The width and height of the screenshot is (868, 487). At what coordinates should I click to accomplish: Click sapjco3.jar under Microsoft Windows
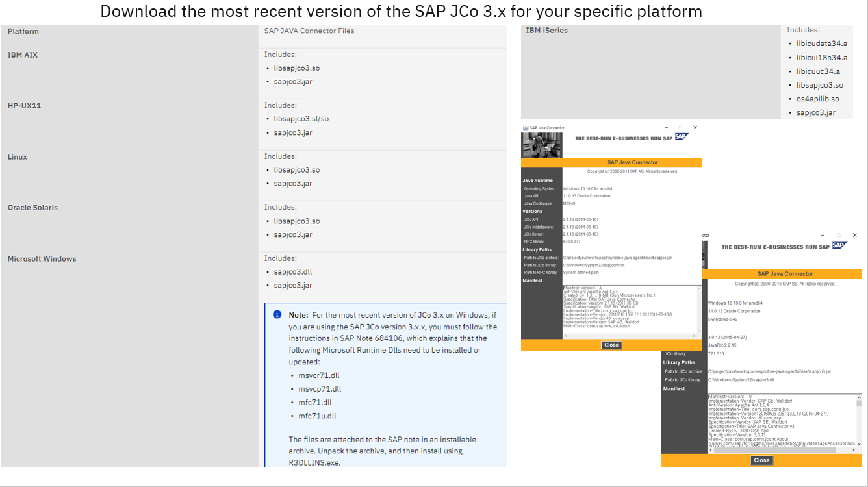[293, 286]
